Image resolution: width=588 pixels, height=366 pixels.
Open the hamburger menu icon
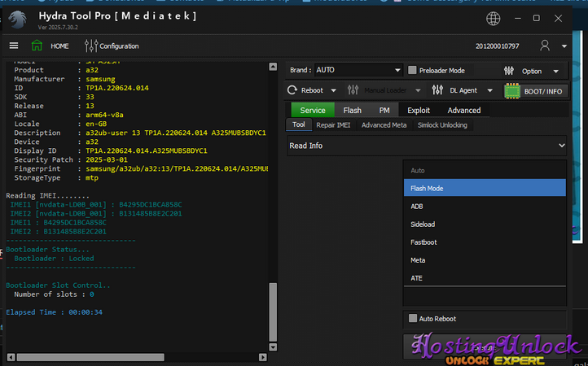(14, 46)
